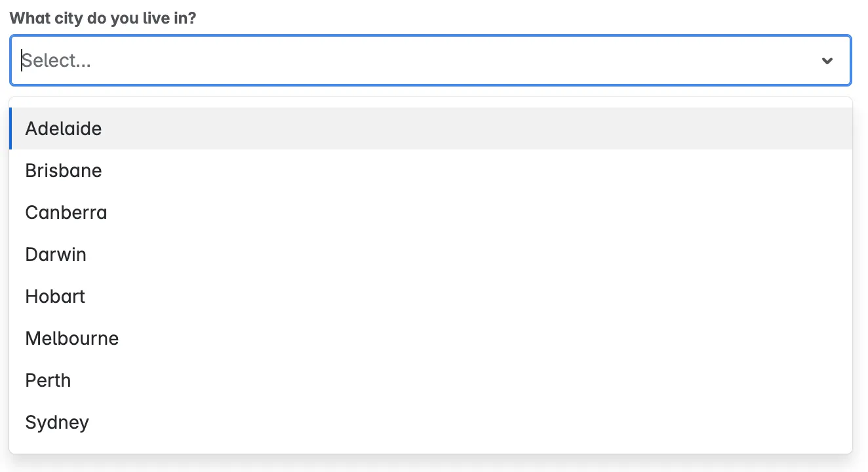The width and height of the screenshot is (868, 472).
Task: Choose Hobart from the list
Action: [55, 296]
